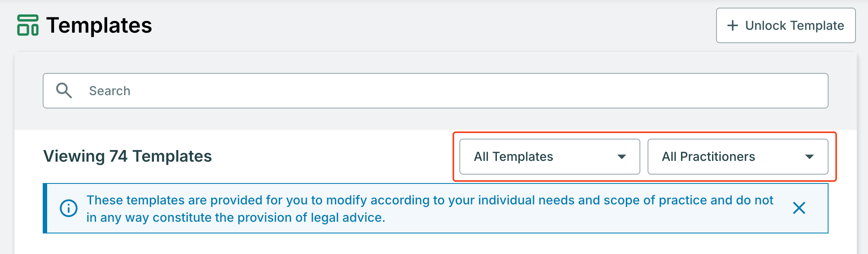Screen dimensions: 868x254
Task: Open the All Practitioners filter dropdown
Action: point(737,157)
